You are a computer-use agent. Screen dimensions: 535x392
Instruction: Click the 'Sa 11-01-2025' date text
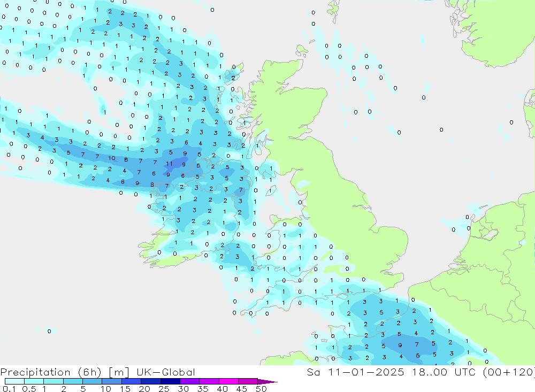point(355,372)
